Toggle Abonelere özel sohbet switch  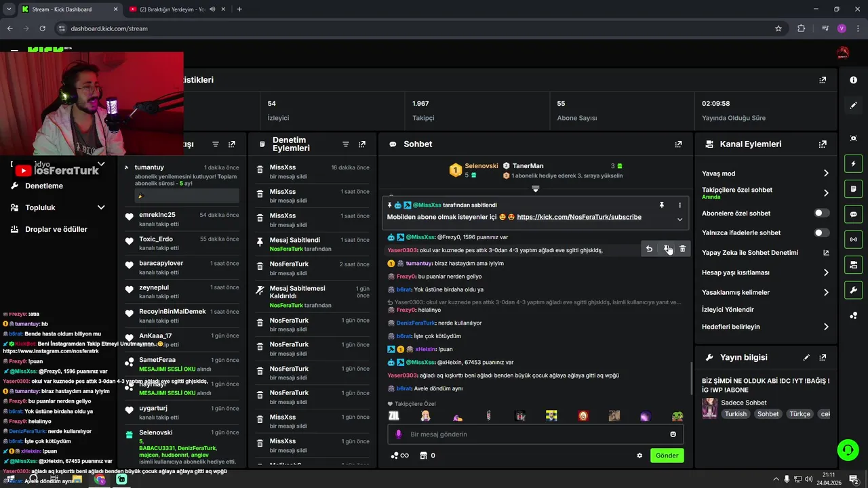[x=821, y=213]
